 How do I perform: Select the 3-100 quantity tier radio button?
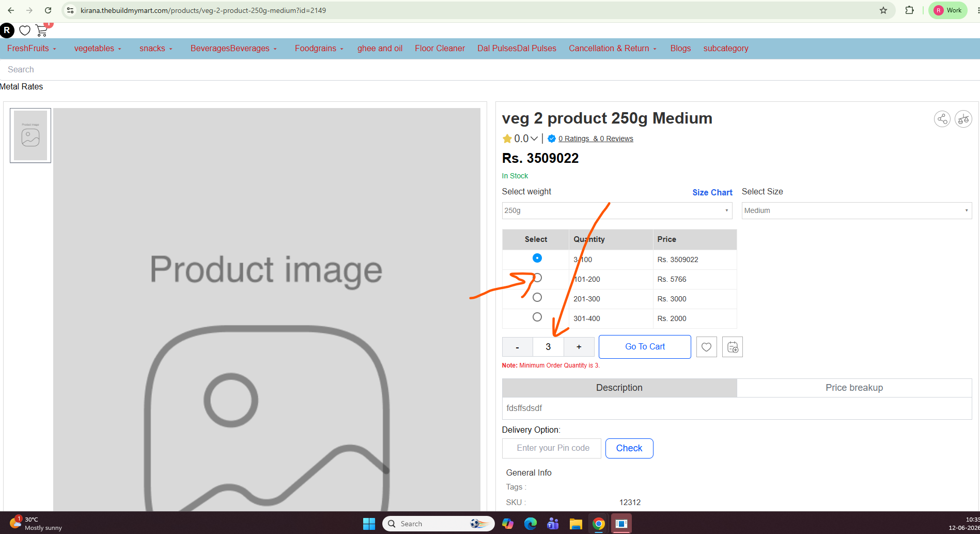(x=537, y=258)
